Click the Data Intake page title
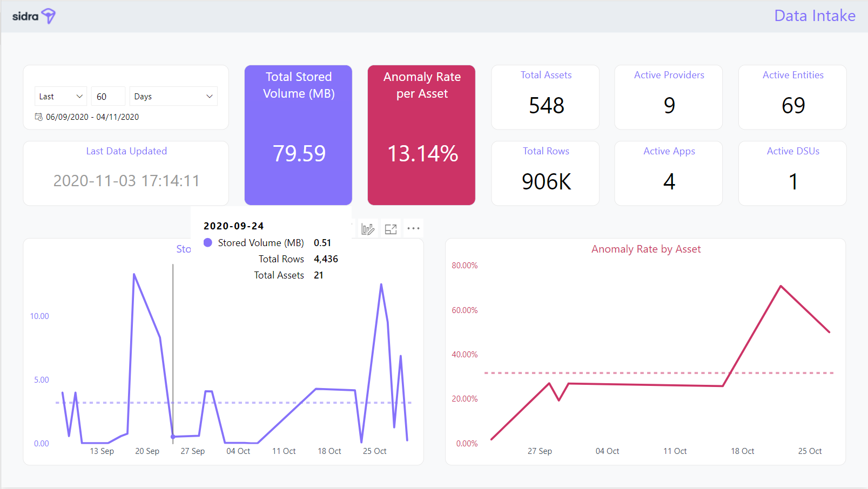This screenshot has height=489, width=868. (x=814, y=16)
